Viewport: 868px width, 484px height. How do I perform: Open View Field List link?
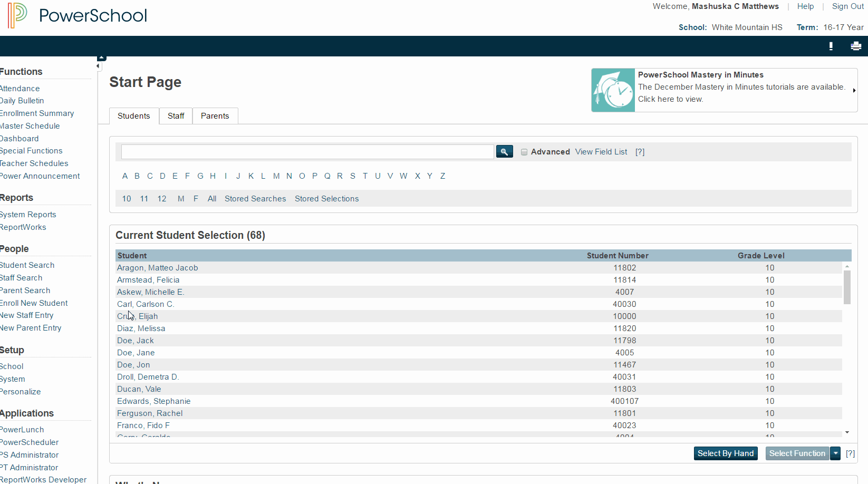(x=601, y=152)
